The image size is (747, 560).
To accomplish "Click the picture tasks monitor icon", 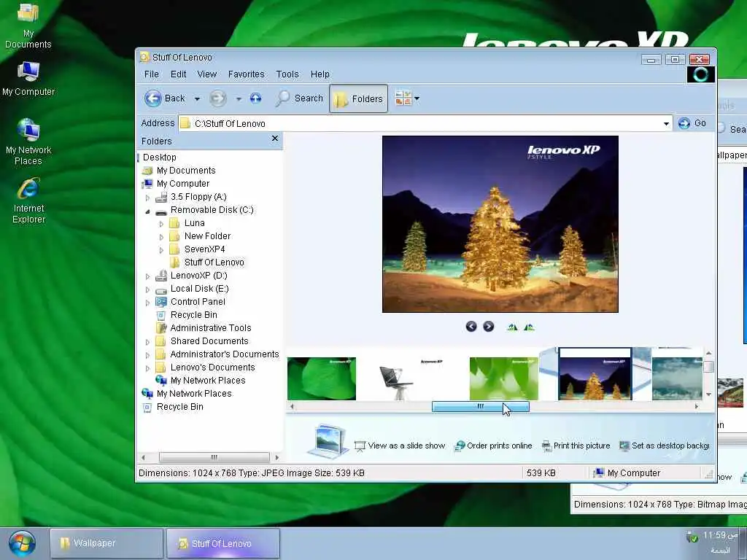I will click(328, 440).
